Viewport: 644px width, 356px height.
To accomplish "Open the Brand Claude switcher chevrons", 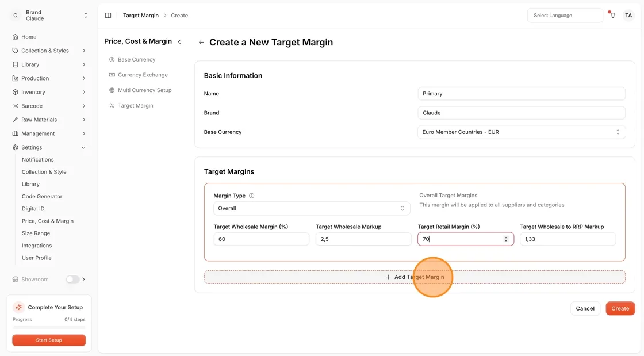I will click(x=86, y=15).
